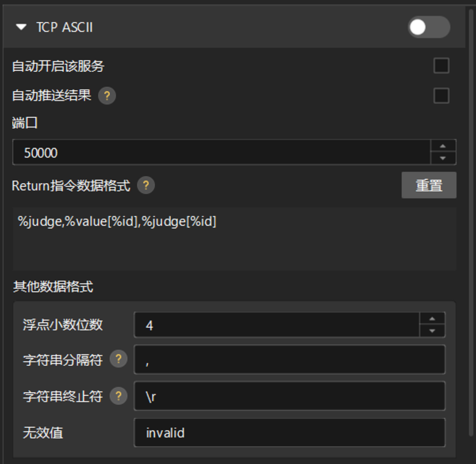Open help for Return指令数据格式
The width and height of the screenshot is (476, 464).
146,186
